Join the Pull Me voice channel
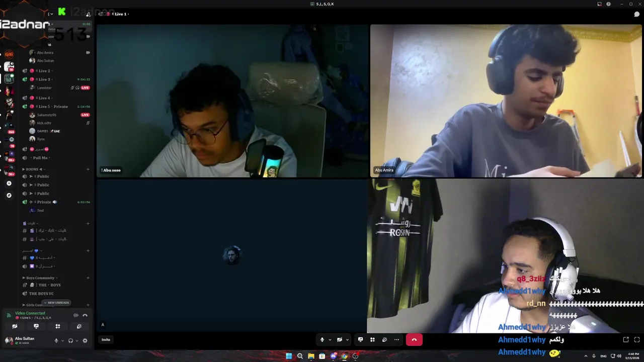Image resolution: width=644 pixels, height=362 pixels. [x=55, y=158]
